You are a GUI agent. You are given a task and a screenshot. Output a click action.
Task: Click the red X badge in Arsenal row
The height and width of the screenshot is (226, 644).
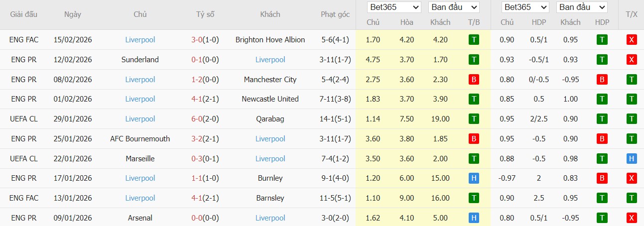click(632, 218)
